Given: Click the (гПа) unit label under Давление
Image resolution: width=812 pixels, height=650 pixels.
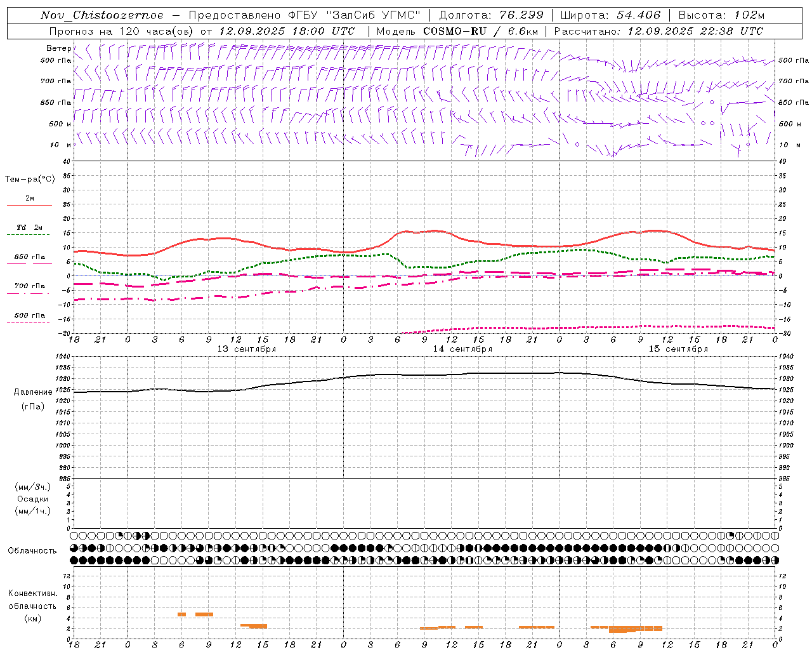Looking at the screenshot, I should coord(32,407).
